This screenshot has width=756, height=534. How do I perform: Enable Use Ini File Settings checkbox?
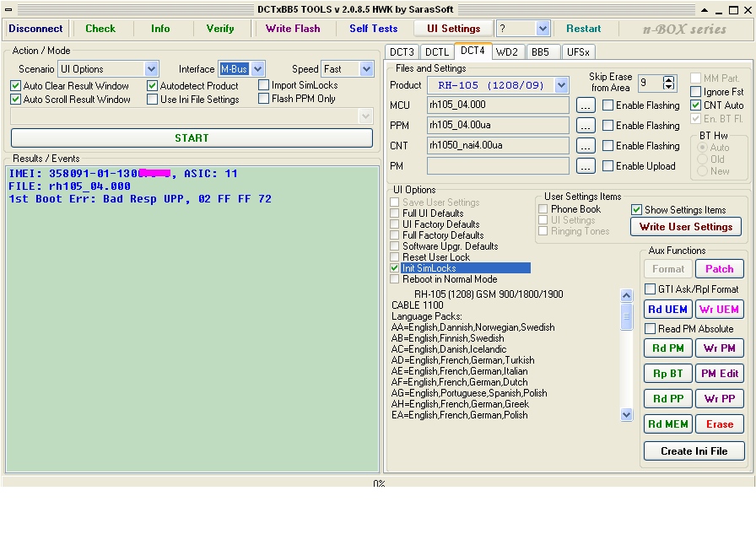[153, 100]
